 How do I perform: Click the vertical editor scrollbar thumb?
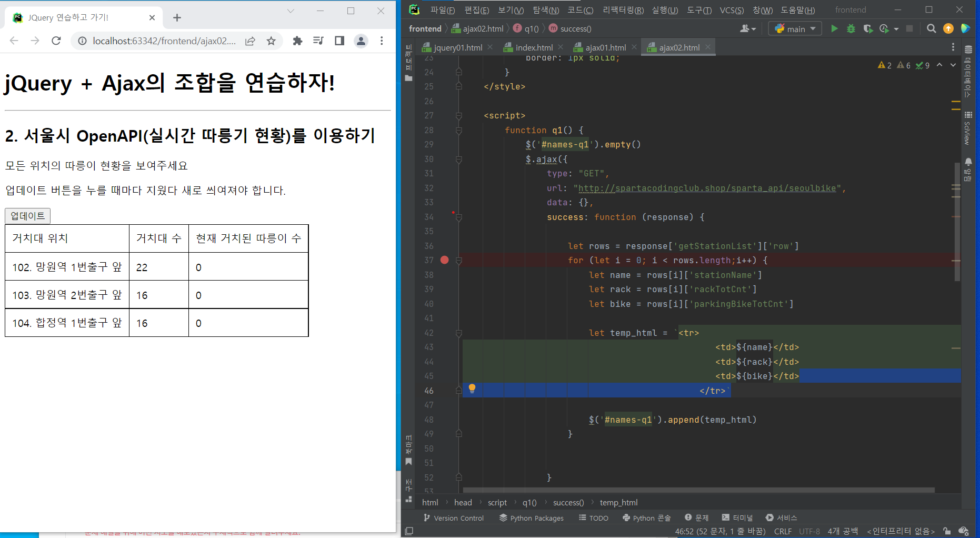click(957, 221)
